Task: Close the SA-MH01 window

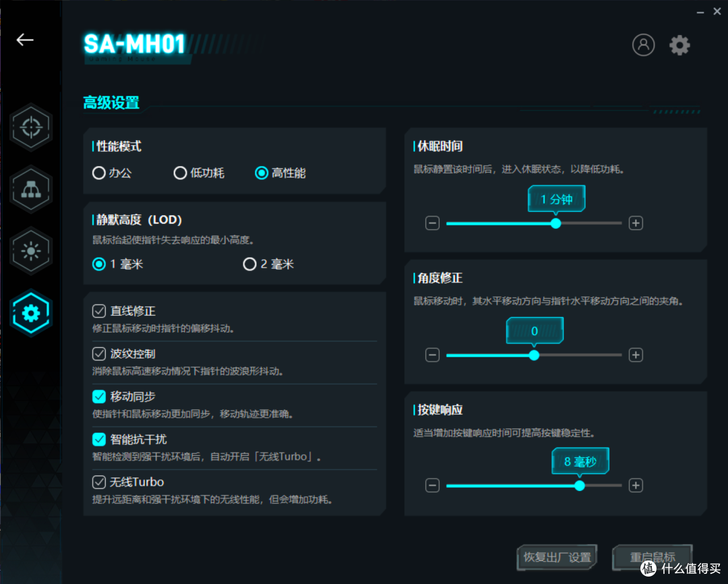Action: point(717,11)
